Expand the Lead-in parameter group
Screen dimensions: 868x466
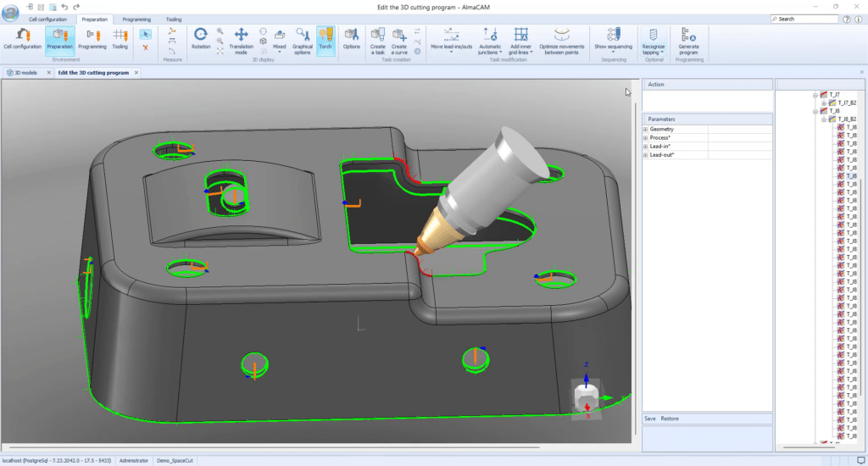pos(646,147)
